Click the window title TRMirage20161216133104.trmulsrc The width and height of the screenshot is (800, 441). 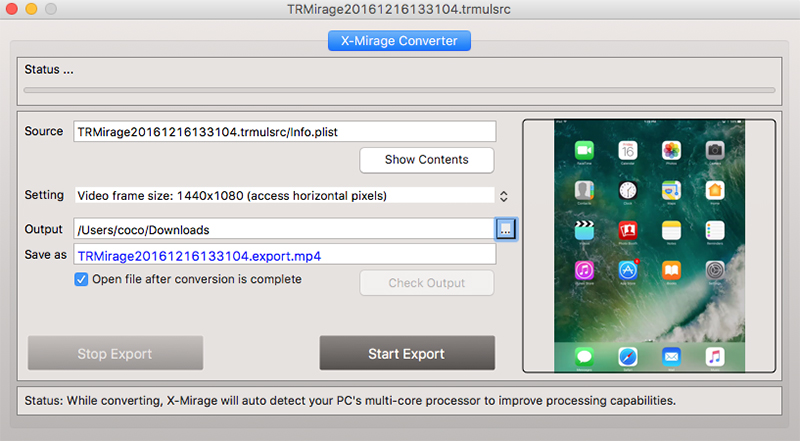tap(399, 9)
